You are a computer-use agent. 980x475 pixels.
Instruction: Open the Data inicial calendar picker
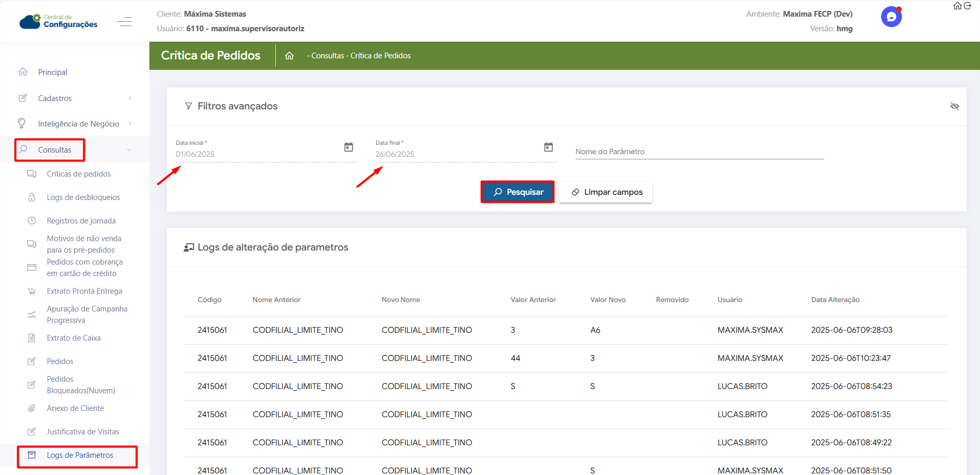coord(349,147)
